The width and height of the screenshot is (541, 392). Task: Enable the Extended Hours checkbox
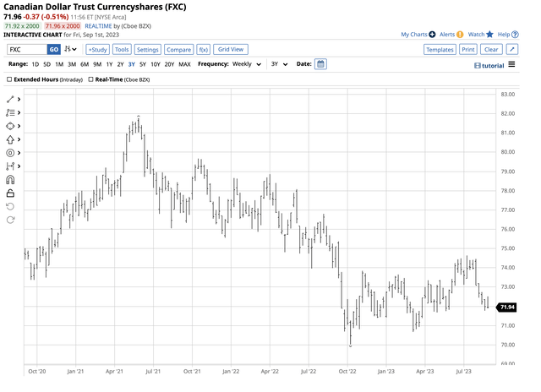point(9,79)
